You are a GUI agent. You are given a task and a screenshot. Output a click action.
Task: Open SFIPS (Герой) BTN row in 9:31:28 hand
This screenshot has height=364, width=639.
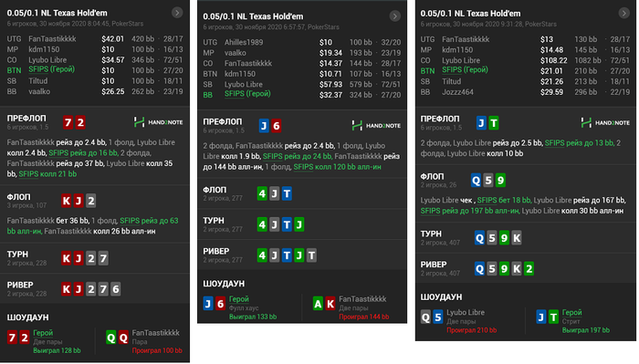[x=525, y=70]
